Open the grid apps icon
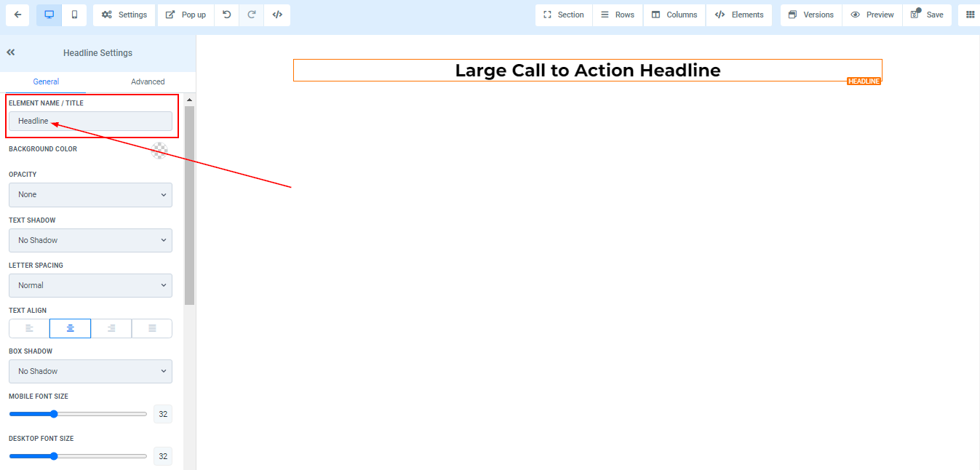This screenshot has width=980, height=470. (970, 15)
